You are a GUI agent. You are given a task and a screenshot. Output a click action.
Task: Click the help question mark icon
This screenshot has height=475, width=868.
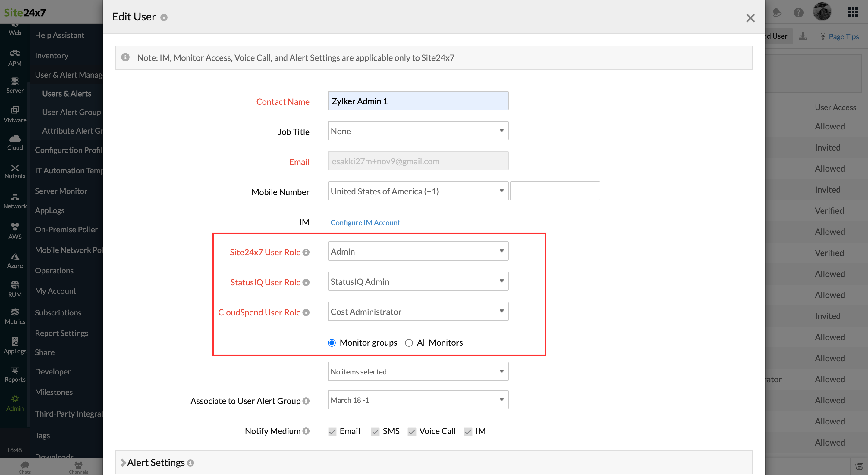[x=798, y=13]
